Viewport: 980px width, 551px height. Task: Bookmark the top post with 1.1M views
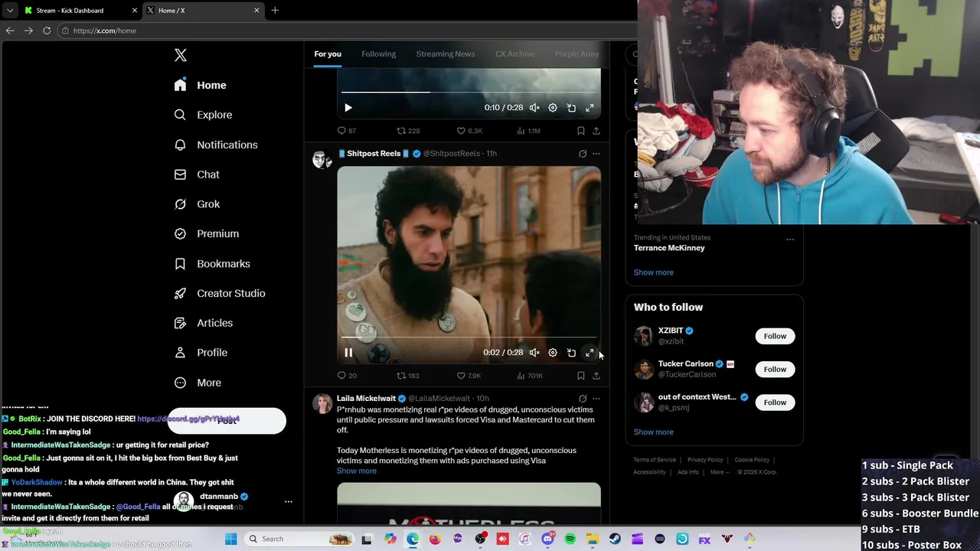pos(581,131)
